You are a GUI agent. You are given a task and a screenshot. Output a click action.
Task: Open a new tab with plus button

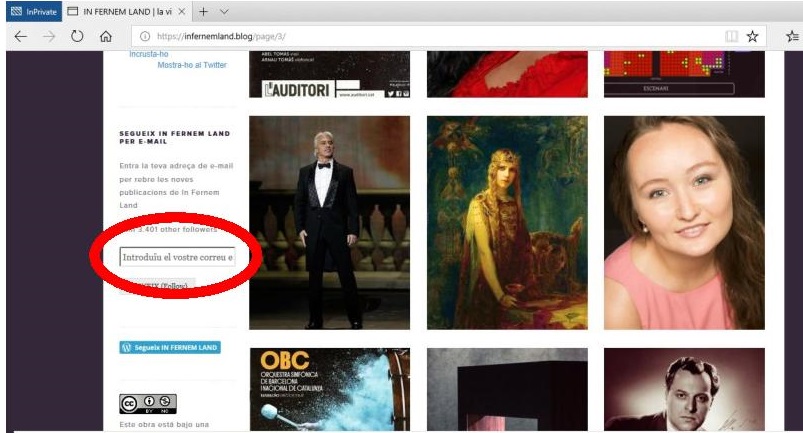coord(202,11)
